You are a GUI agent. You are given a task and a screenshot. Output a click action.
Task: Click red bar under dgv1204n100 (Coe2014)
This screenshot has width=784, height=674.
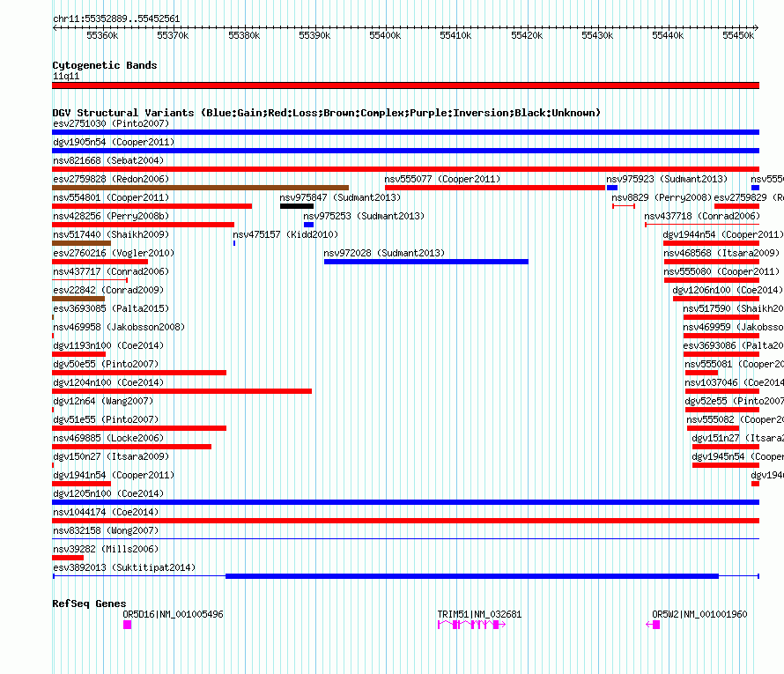182,391
